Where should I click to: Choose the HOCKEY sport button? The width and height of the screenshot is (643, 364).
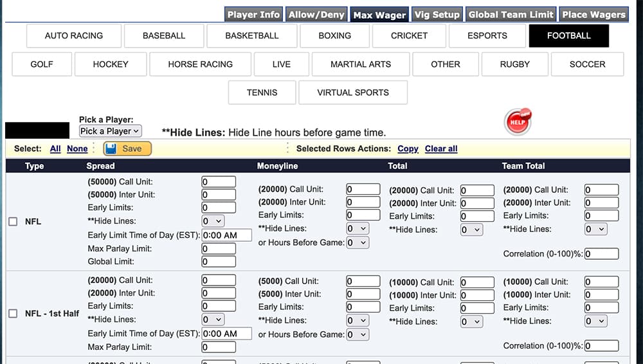[111, 64]
